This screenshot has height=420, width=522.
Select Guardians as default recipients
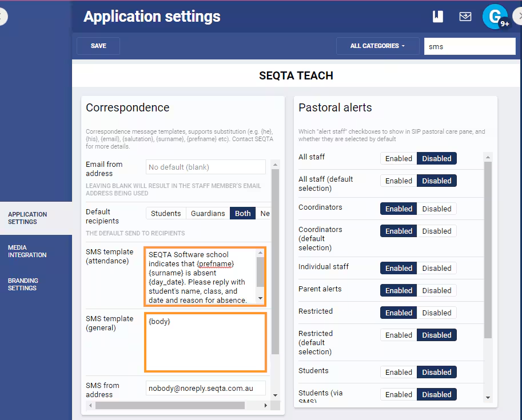tap(208, 213)
